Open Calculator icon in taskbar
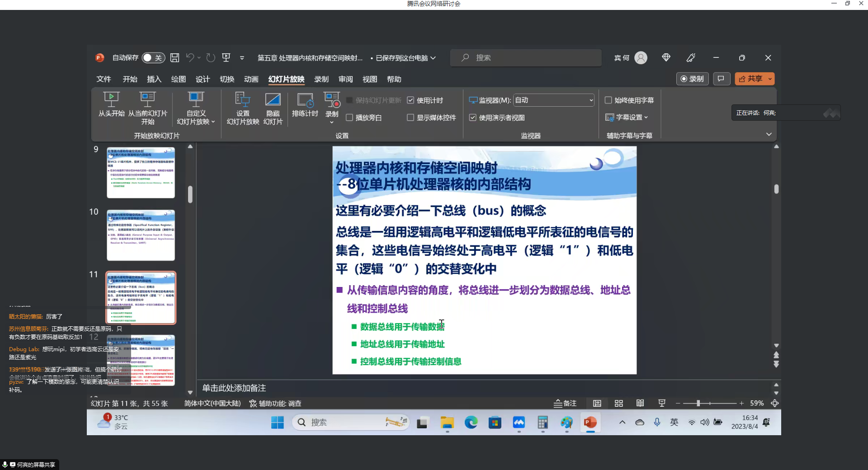 [x=542, y=423]
